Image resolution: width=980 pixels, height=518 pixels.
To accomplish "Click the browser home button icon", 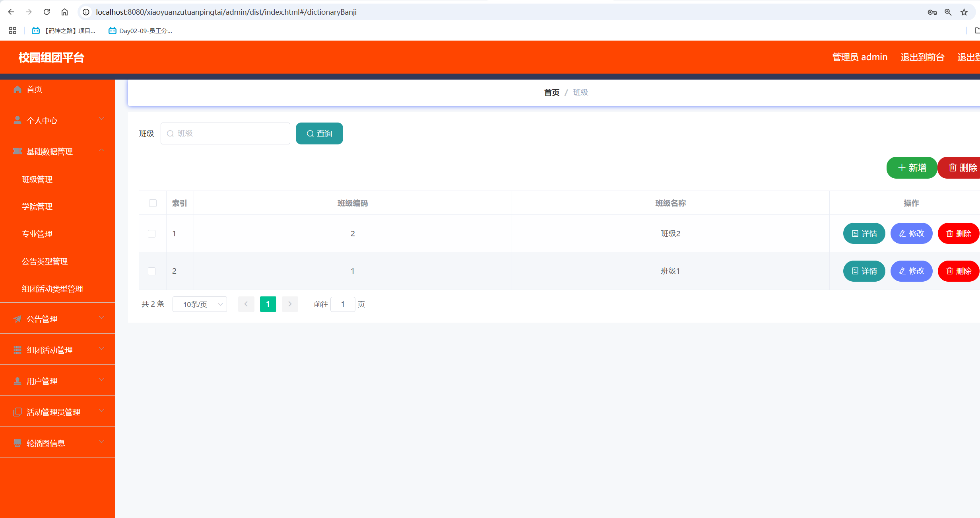I will point(64,12).
